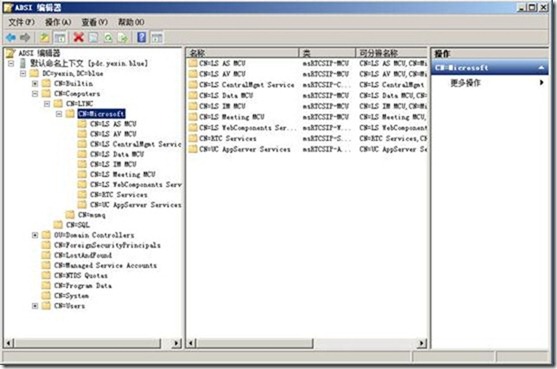The height and width of the screenshot is (369, 557).
Task: Open properties via toolbar icon
Action: coord(93,37)
